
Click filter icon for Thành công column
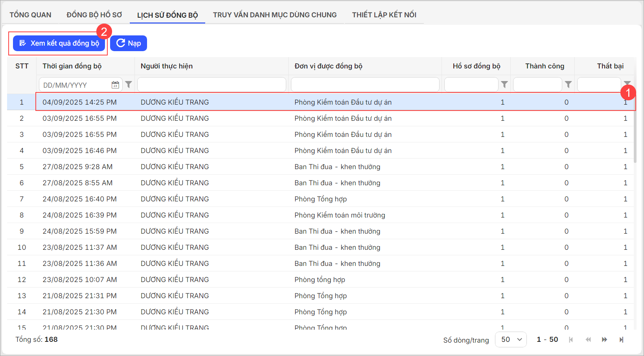tap(568, 85)
